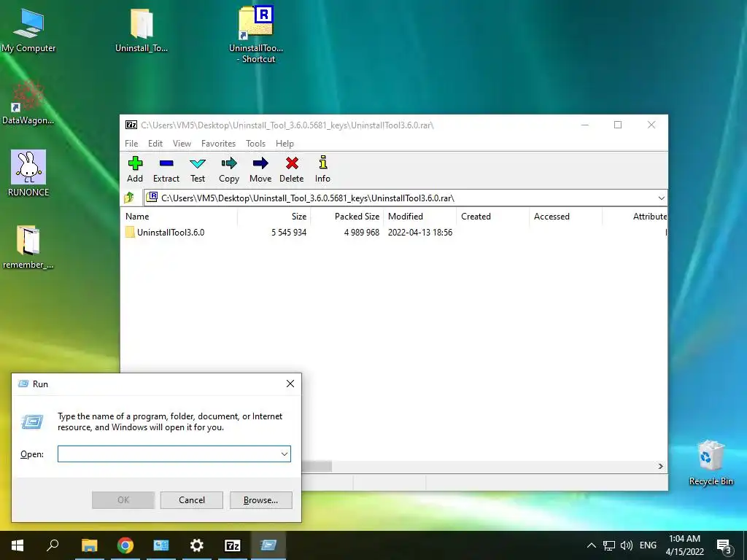The height and width of the screenshot is (560, 747).
Task: Expand the Run dialog Open history dropdown
Action: click(x=285, y=454)
